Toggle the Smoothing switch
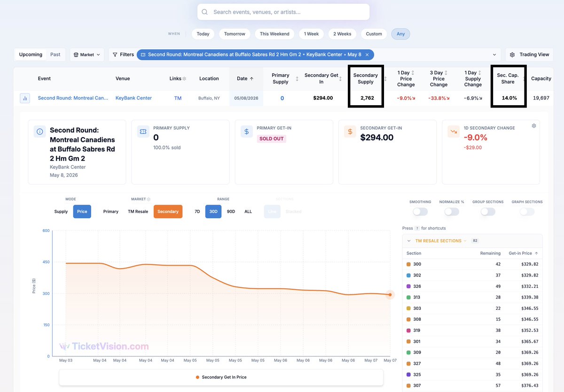Image resolution: width=564 pixels, height=392 pixels. pyautogui.click(x=420, y=212)
